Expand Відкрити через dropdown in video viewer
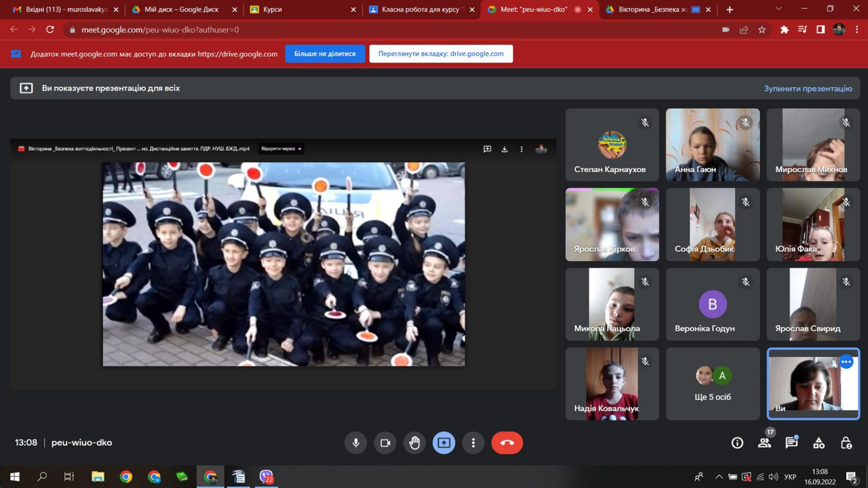 coord(281,149)
